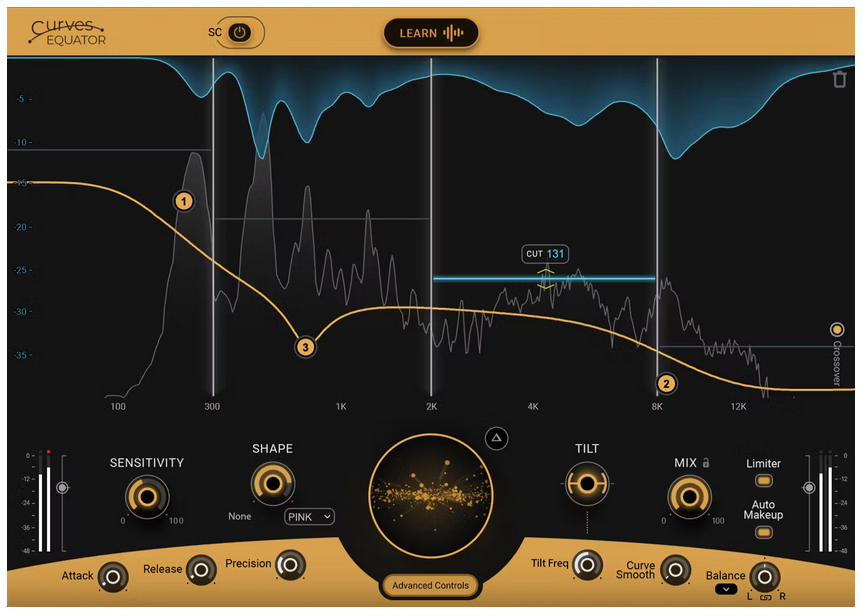This screenshot has width=862, height=616.
Task: Click the 300 Hz crossover line
Action: click(213, 226)
